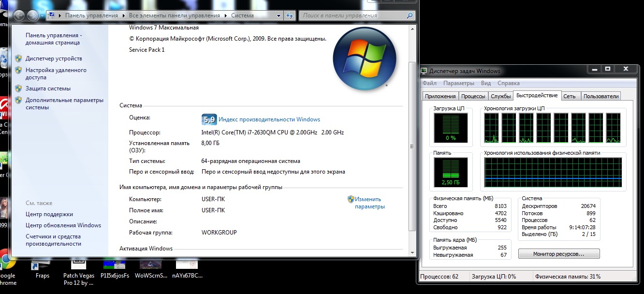Open 'Счетчики и средства производительности' link

click(x=53, y=240)
